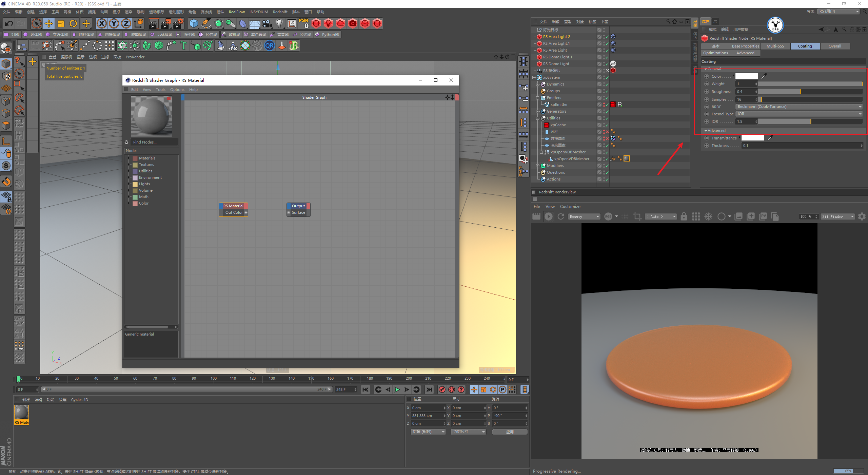Click the RenderView lock icon

[684, 216]
